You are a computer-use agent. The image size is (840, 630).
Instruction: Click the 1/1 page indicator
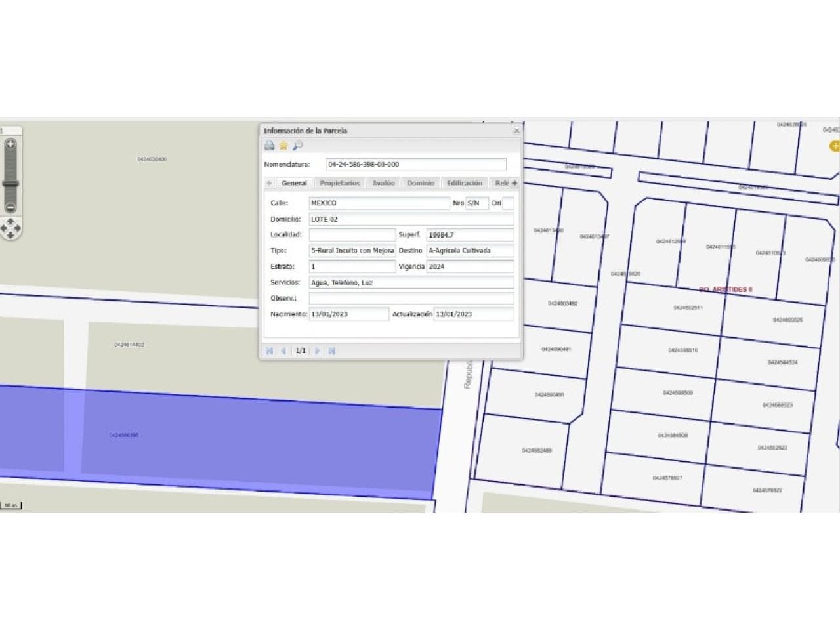coord(301,351)
